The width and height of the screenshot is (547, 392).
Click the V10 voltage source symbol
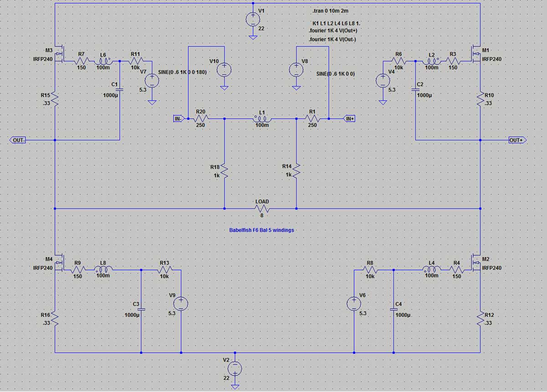point(224,70)
